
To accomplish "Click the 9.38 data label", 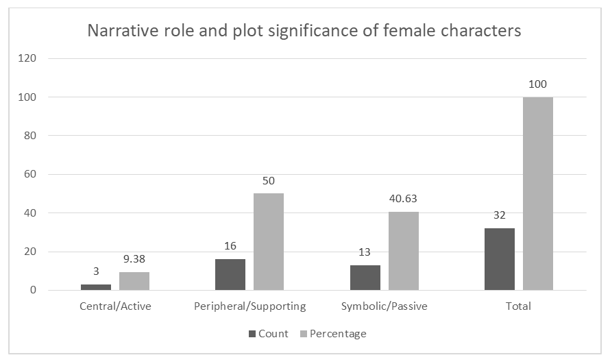I will 134,260.
